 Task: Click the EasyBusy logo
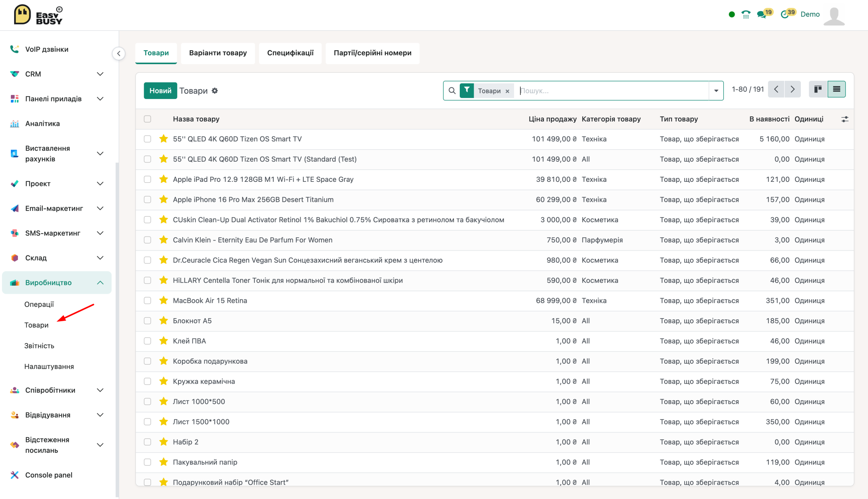38,15
